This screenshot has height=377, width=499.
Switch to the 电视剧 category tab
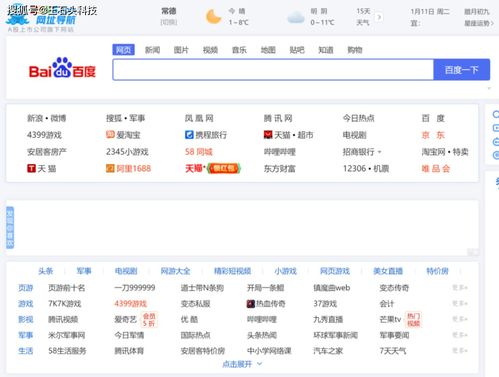click(x=126, y=271)
